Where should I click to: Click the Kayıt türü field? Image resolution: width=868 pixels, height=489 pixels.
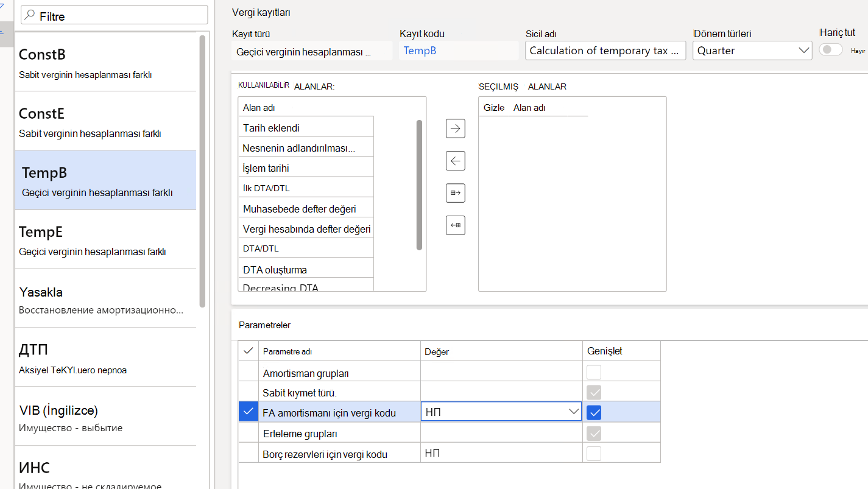(x=312, y=51)
